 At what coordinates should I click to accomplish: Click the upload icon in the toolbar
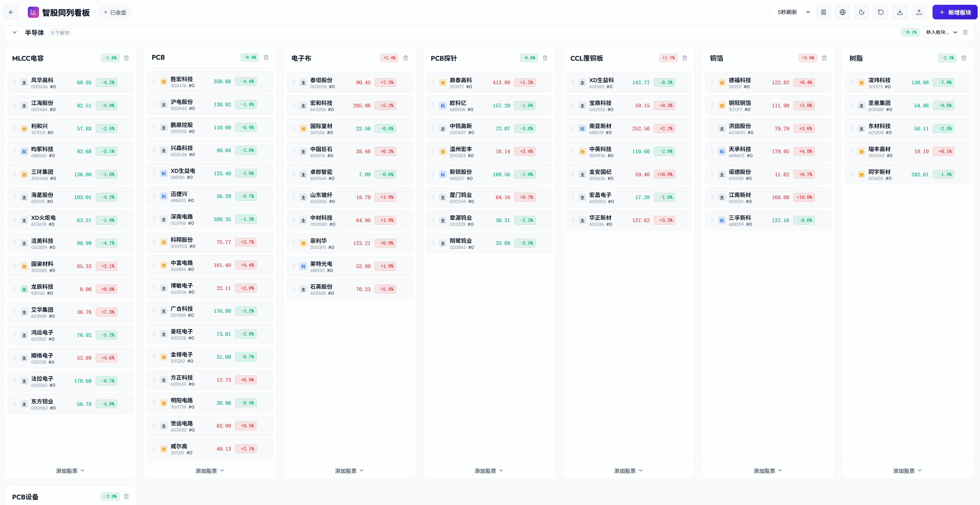(919, 12)
